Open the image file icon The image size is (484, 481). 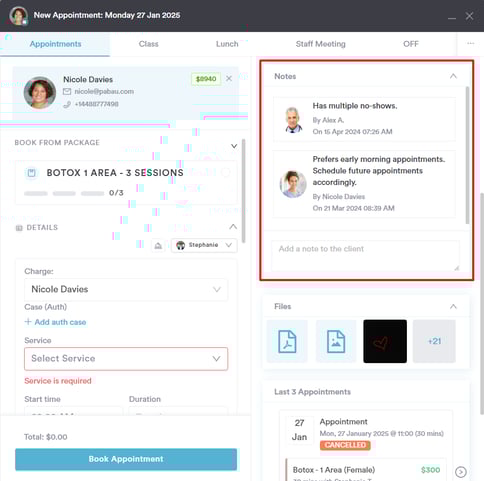click(x=336, y=341)
